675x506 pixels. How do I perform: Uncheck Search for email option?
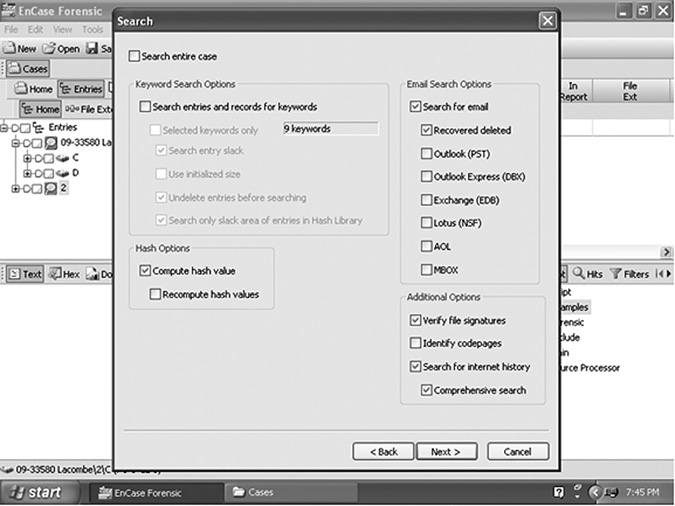(415, 106)
